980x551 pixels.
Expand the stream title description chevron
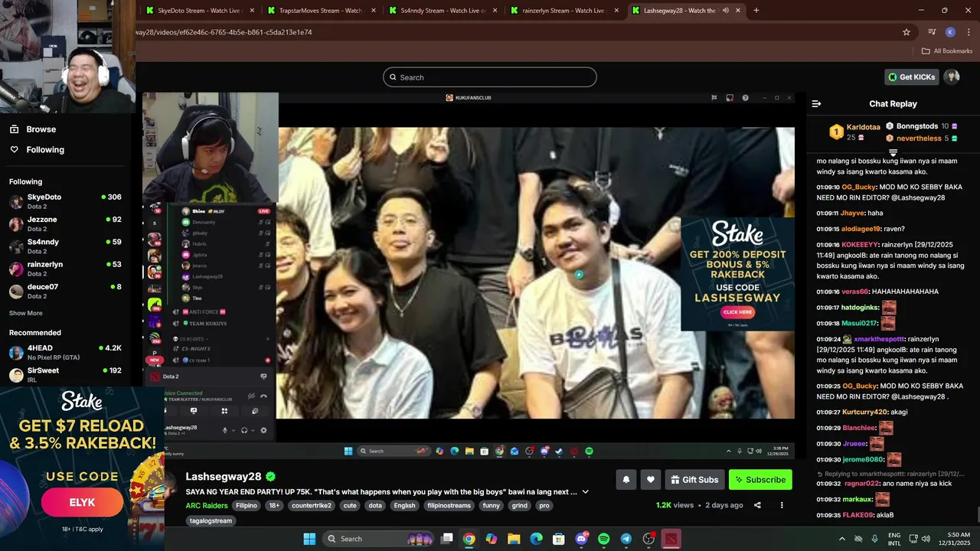(x=586, y=492)
